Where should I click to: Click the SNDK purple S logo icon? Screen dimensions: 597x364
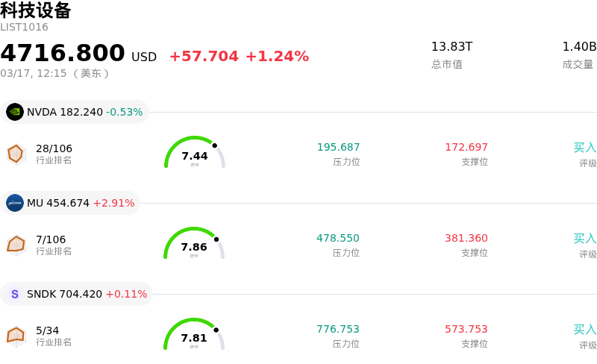pos(15,294)
